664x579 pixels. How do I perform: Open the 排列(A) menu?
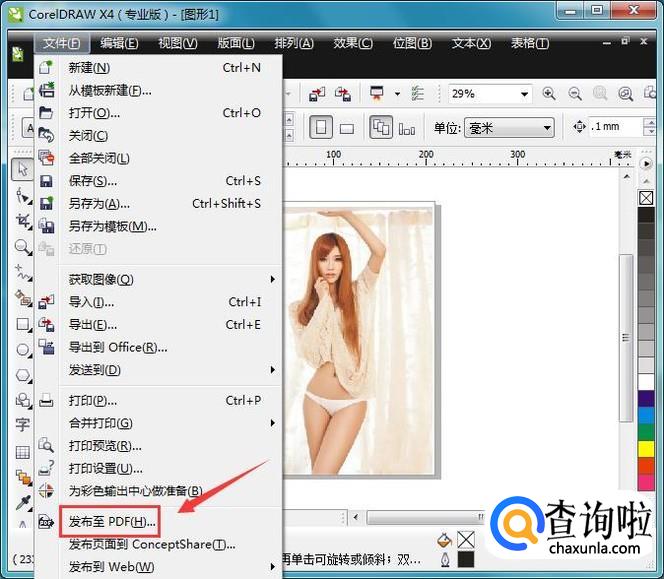(294, 43)
